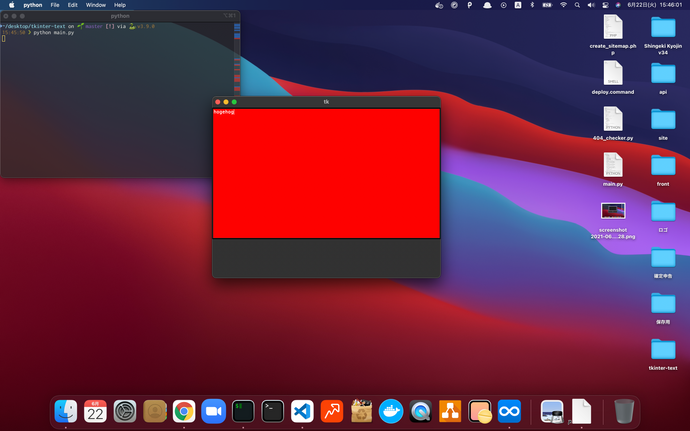Click the P icon in menu bar
This screenshot has width=690, height=431.
click(x=470, y=5)
